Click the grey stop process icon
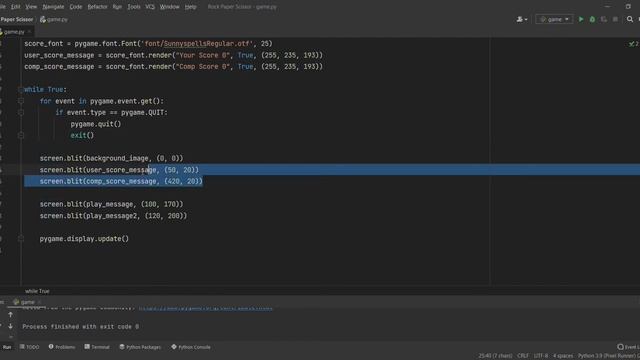640x360 pixels. pyautogui.click(x=615, y=19)
